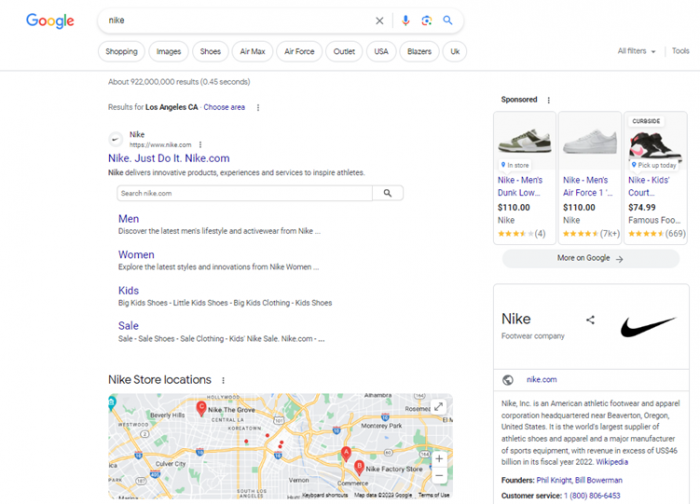Click the Search nike.com input field
Screen dimensions: 700x504
point(245,193)
